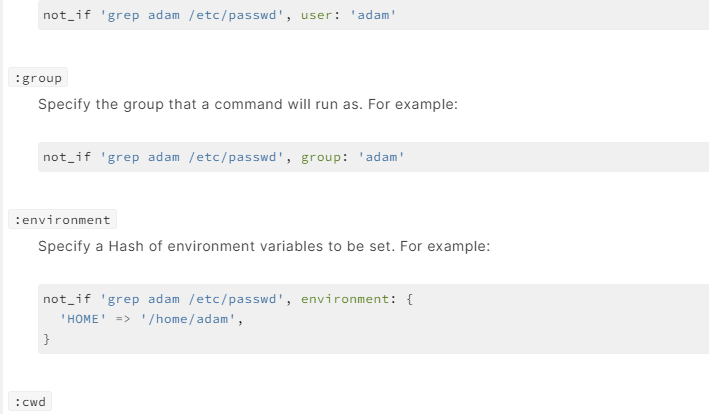Viewport: 709px width, 414px height.
Task: Click the => arrow in hash example
Action: 123,319
